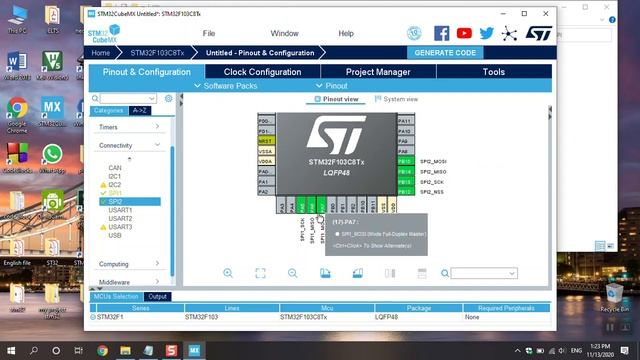Image resolution: width=640 pixels, height=360 pixels.
Task: Open Task View in the taskbar
Action: 78,351
